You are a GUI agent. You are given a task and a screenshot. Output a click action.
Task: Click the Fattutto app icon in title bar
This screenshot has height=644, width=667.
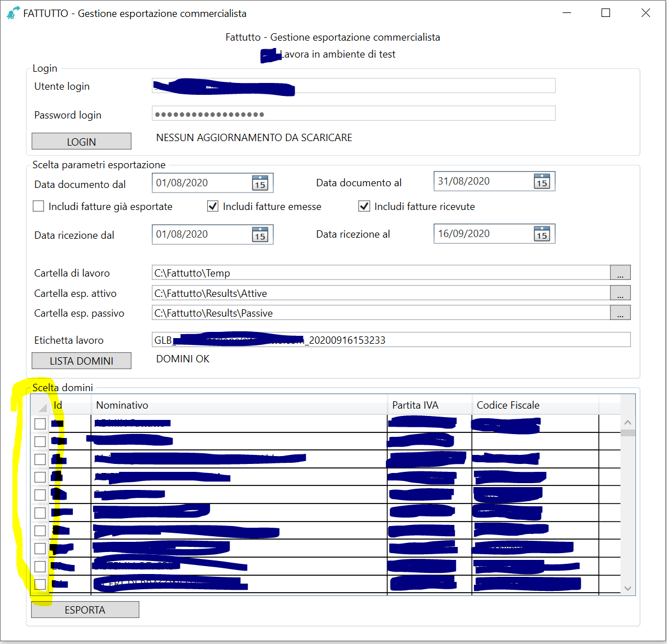pos(13,13)
